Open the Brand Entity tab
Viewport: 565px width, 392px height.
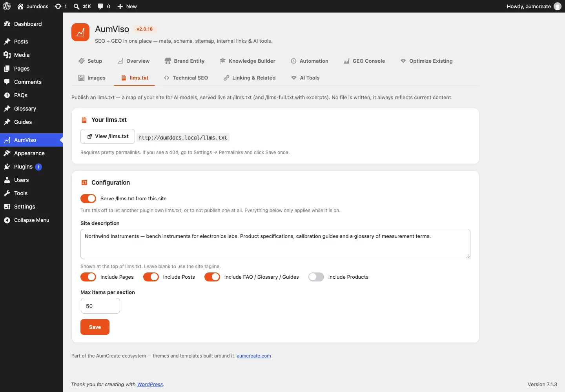[x=185, y=61]
